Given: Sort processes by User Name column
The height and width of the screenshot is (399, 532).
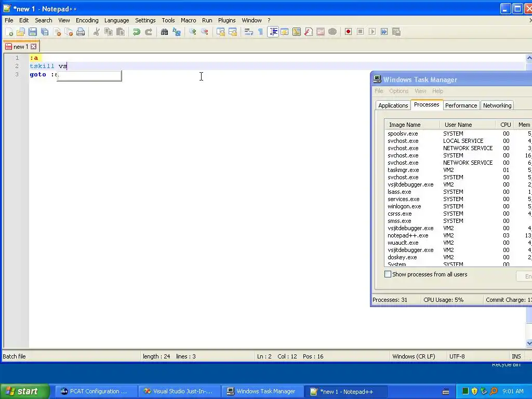Looking at the screenshot, I should (468, 125).
